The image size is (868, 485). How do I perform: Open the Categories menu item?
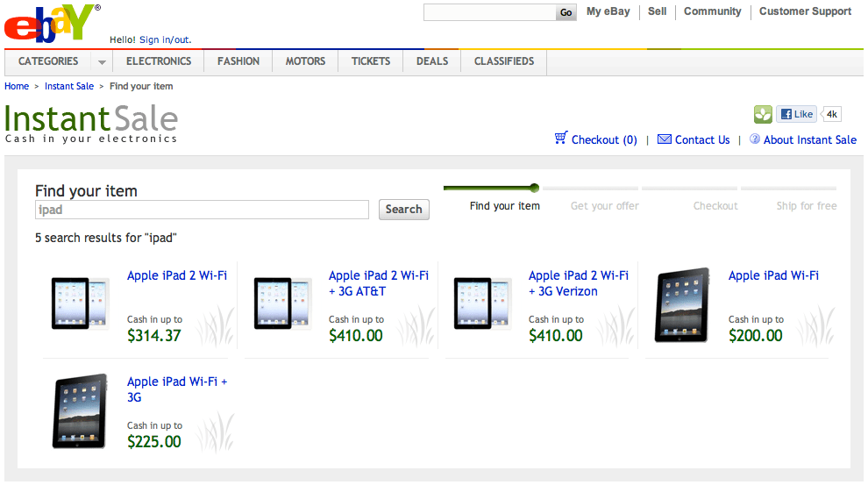48,61
